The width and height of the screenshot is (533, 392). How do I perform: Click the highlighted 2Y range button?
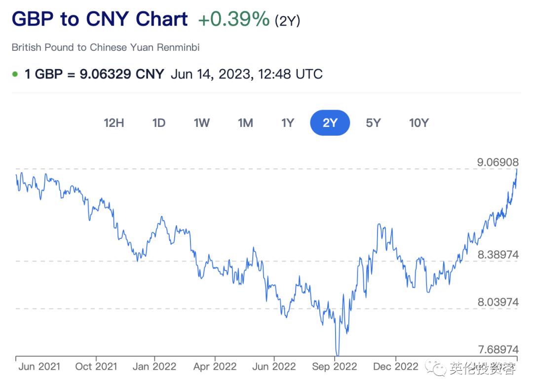(x=330, y=123)
